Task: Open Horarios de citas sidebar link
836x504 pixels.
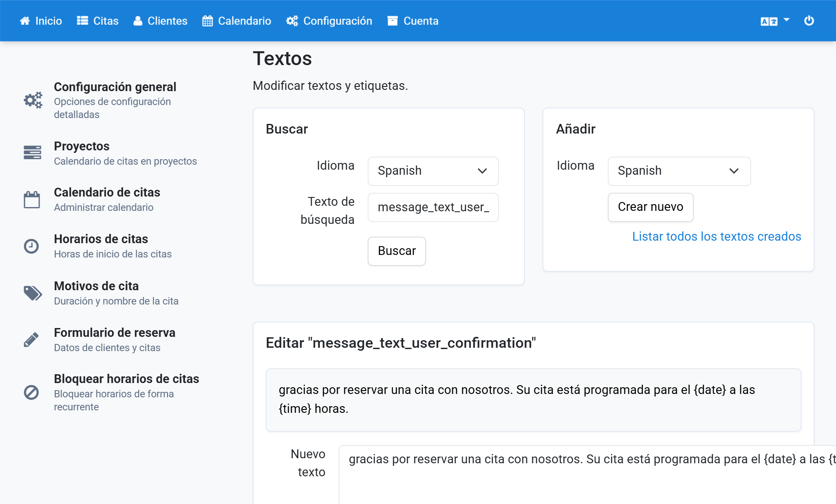Action: point(101,239)
